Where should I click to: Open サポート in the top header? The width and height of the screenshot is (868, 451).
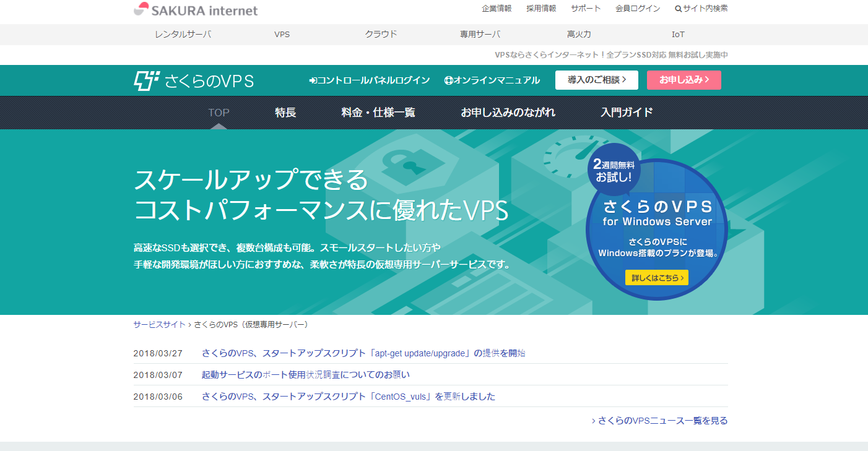tap(586, 9)
